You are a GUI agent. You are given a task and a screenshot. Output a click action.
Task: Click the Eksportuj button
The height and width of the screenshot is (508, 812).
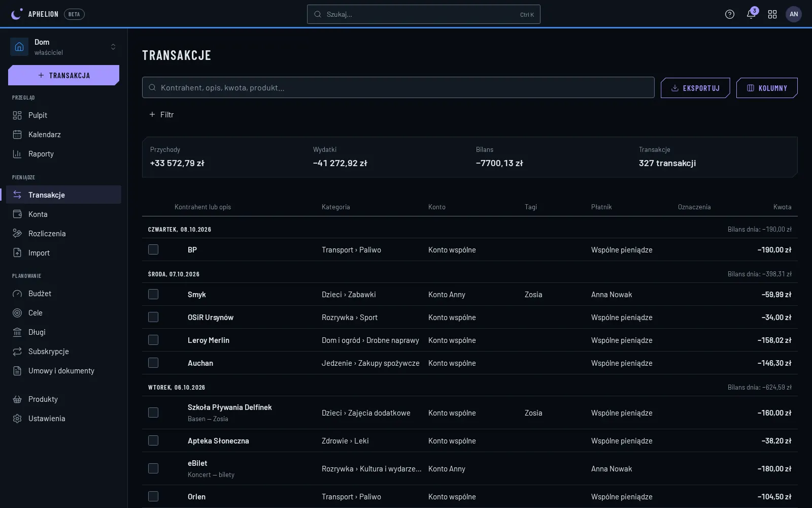(695, 88)
